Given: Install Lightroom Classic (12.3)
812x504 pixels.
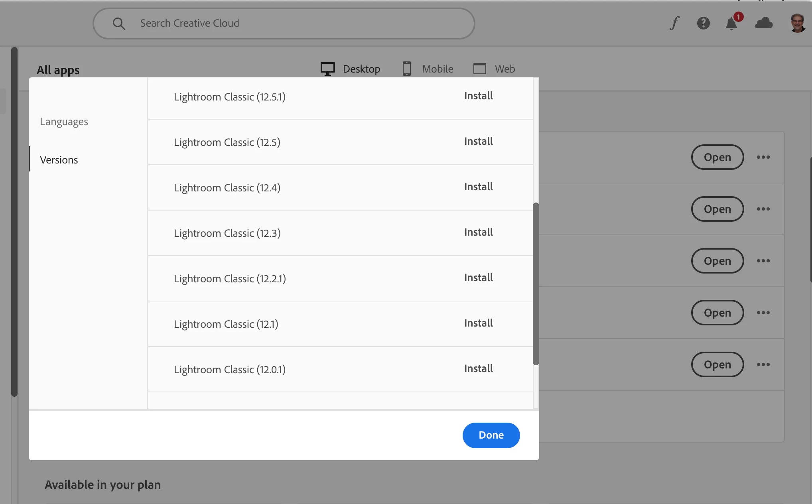Looking at the screenshot, I should tap(478, 232).
